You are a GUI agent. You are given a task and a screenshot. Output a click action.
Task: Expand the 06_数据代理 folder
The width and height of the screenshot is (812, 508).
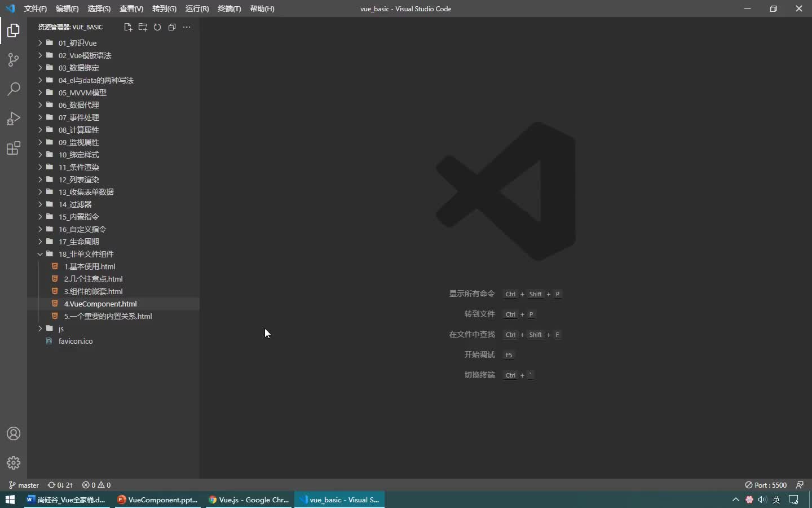(x=113, y=105)
